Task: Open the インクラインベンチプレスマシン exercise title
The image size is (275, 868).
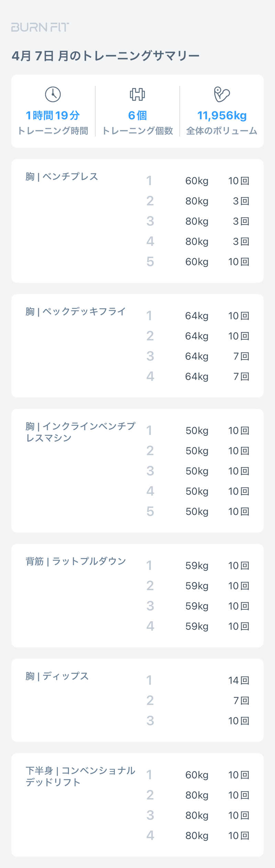Action: 80,432
